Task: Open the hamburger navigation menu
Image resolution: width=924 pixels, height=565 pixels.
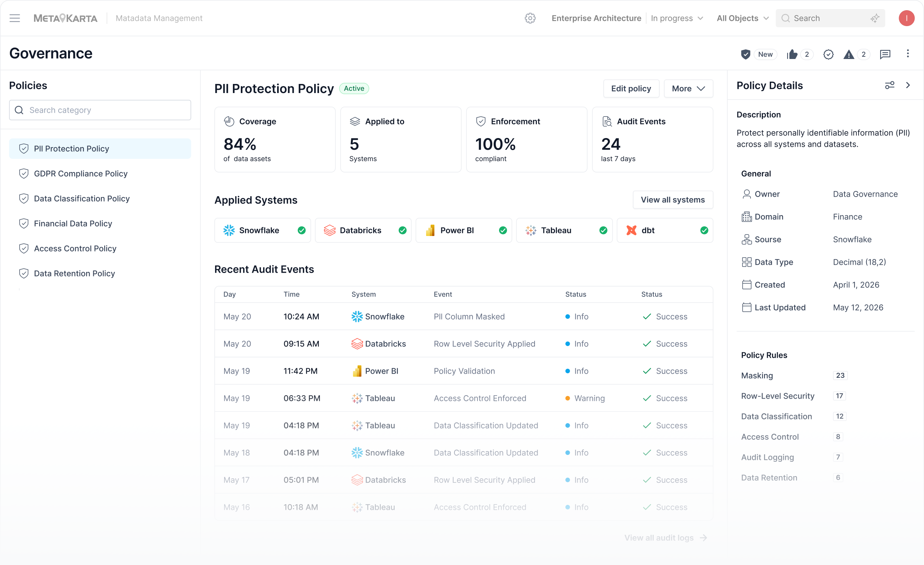Action: [x=15, y=18]
